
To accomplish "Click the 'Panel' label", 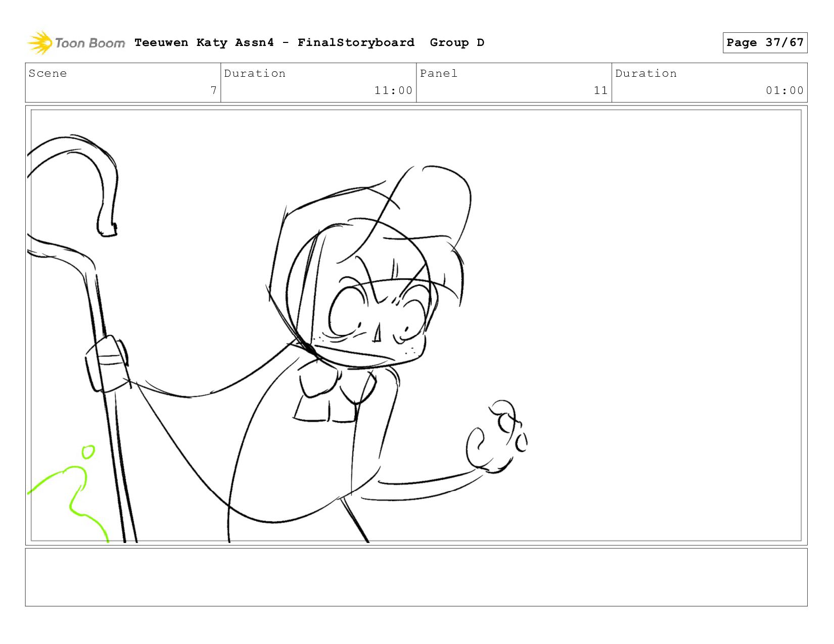I will click(x=439, y=73).
